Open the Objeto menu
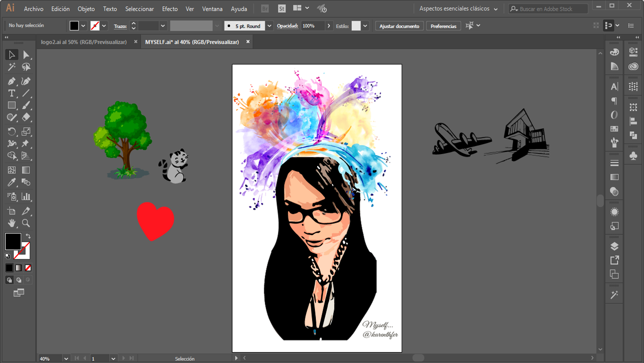Viewport: 644px width, 363px height. pyautogui.click(x=86, y=9)
